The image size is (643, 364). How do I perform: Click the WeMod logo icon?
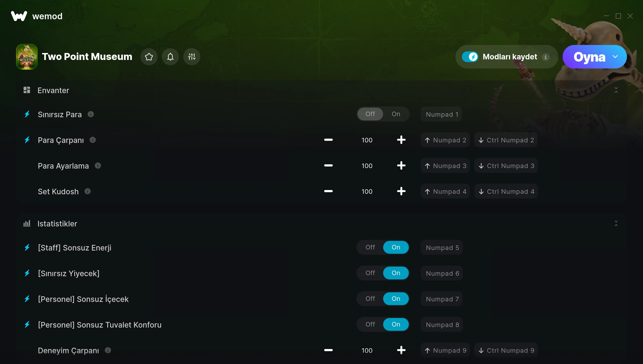tap(19, 16)
